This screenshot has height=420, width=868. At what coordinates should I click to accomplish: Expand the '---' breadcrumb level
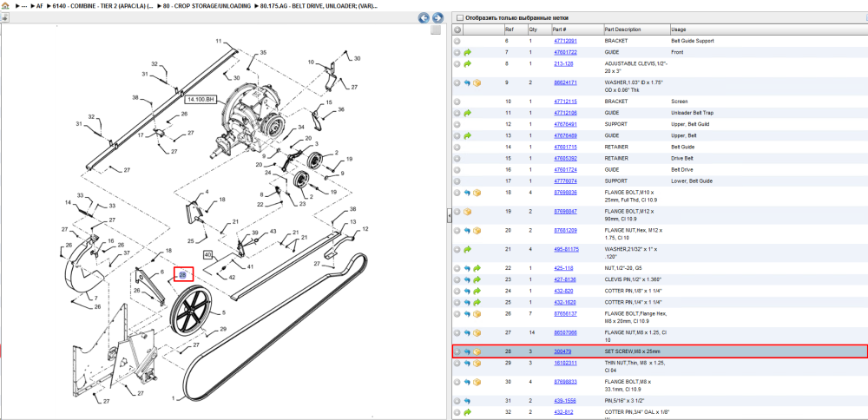pos(23,5)
